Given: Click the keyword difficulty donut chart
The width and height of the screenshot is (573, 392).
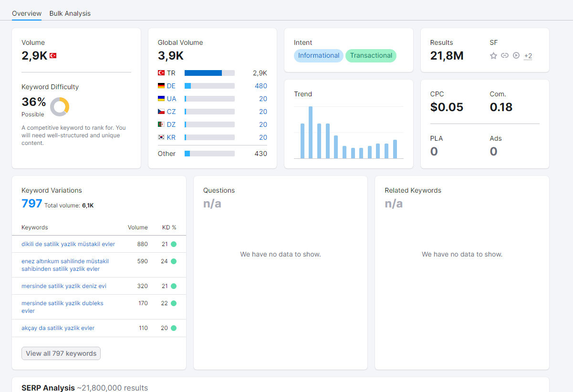Looking at the screenshot, I should pyautogui.click(x=60, y=107).
